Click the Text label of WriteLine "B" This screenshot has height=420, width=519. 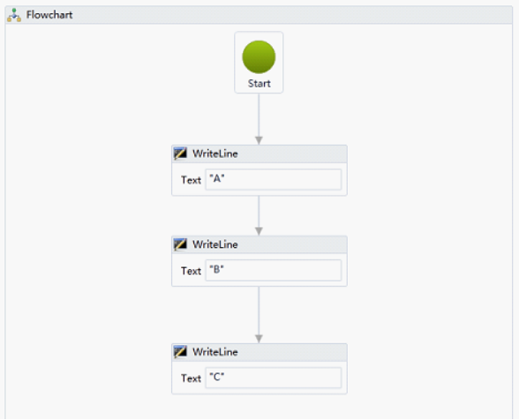191,271
